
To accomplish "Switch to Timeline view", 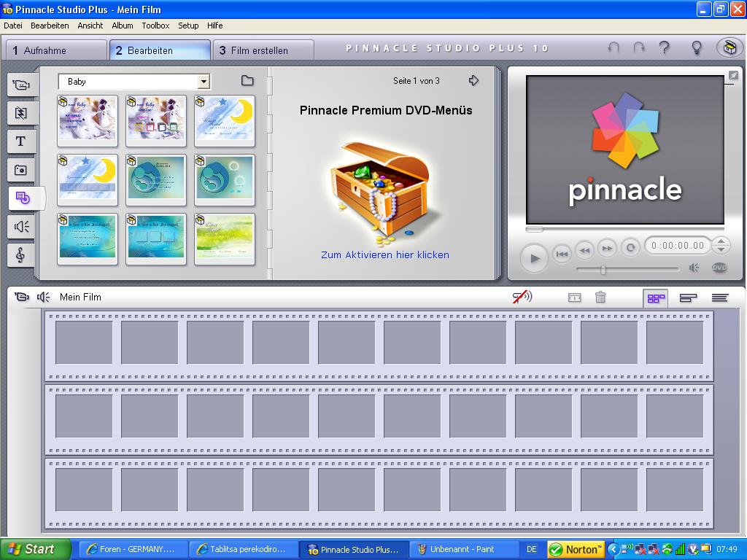I will coord(688,298).
